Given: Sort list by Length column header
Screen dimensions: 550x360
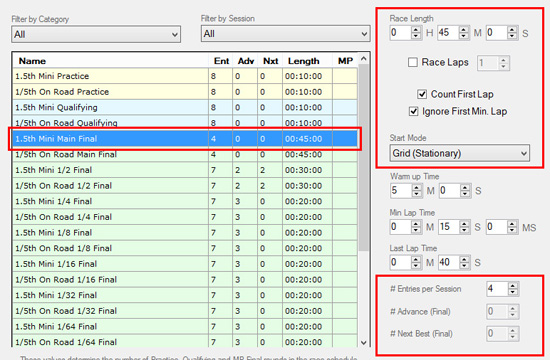Looking at the screenshot, I should pos(307,61).
